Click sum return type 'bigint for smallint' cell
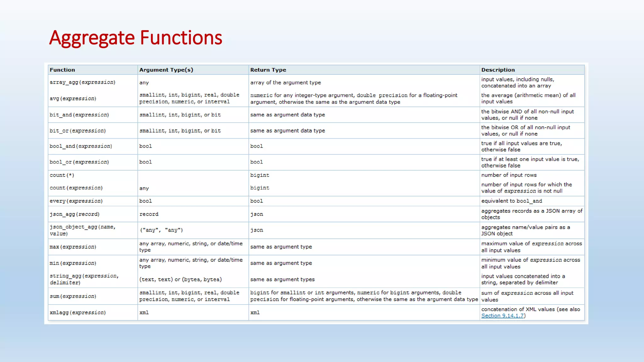The width and height of the screenshot is (644, 362). [364, 296]
